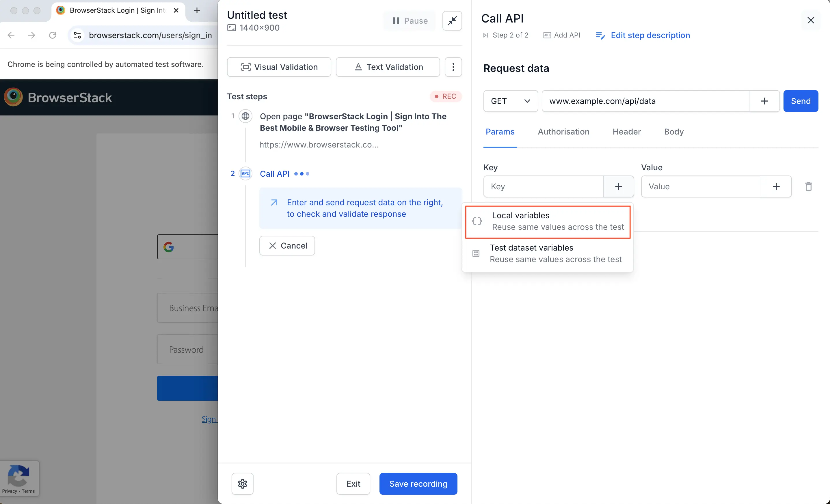The height and width of the screenshot is (504, 830).
Task: Switch to the Header tab
Action: [x=627, y=131]
